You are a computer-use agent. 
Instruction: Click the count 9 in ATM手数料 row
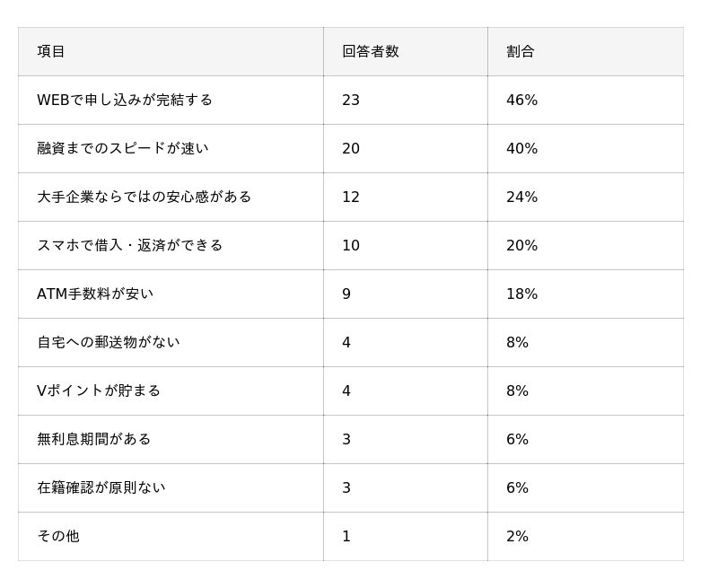tap(346, 294)
